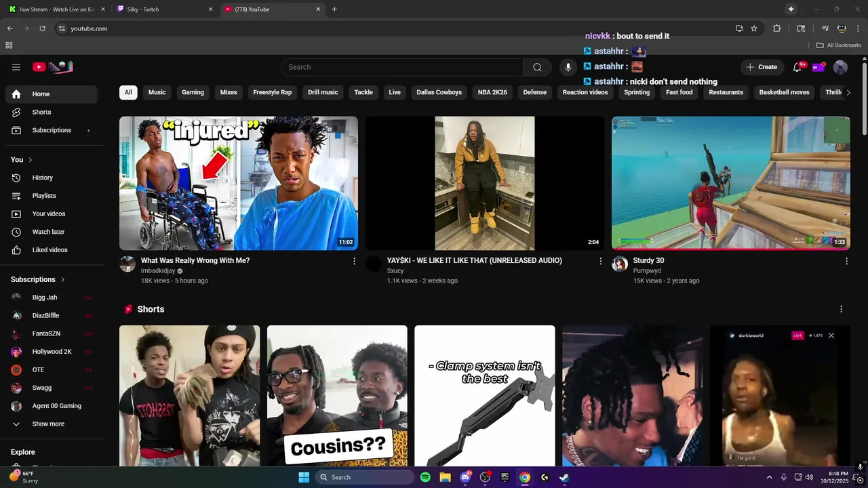
Task: Select the All category chip
Action: [x=128, y=92]
